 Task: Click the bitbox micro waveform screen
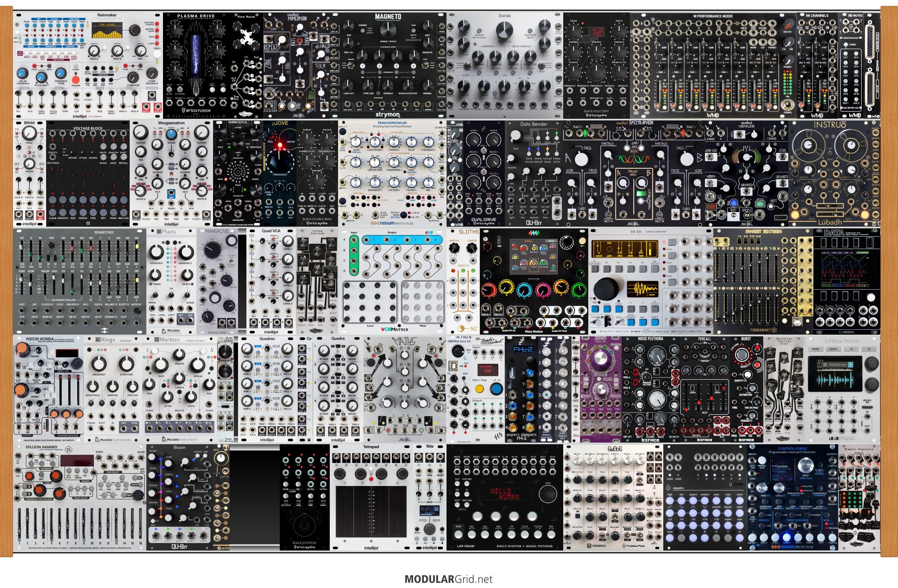point(834,374)
